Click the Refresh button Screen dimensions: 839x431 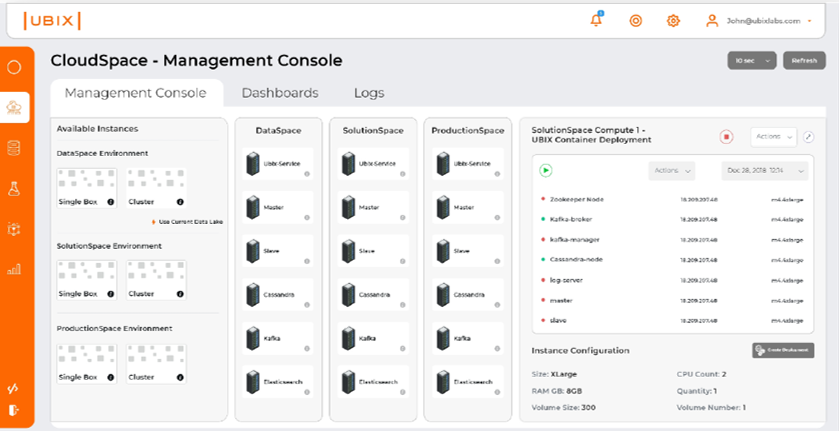coord(804,61)
